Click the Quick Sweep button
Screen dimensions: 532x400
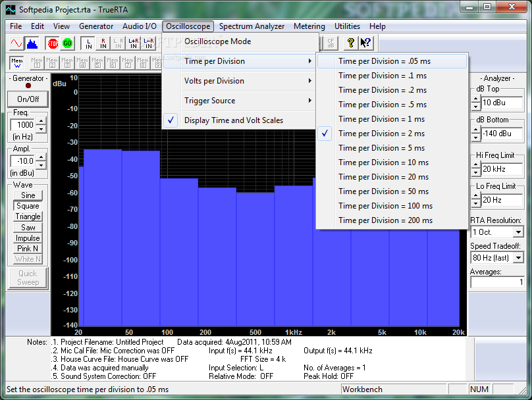[28, 278]
